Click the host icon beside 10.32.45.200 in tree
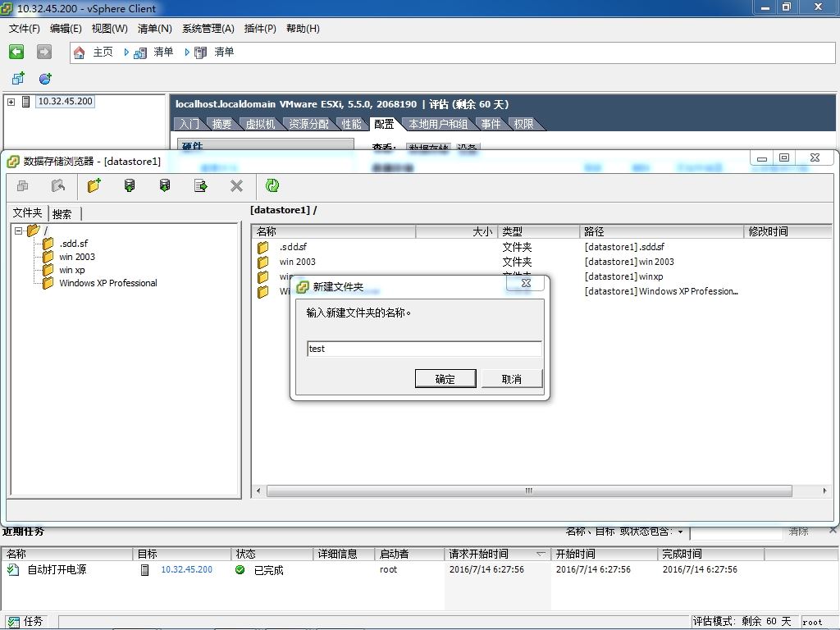Image resolution: width=840 pixels, height=630 pixels. coord(25,101)
